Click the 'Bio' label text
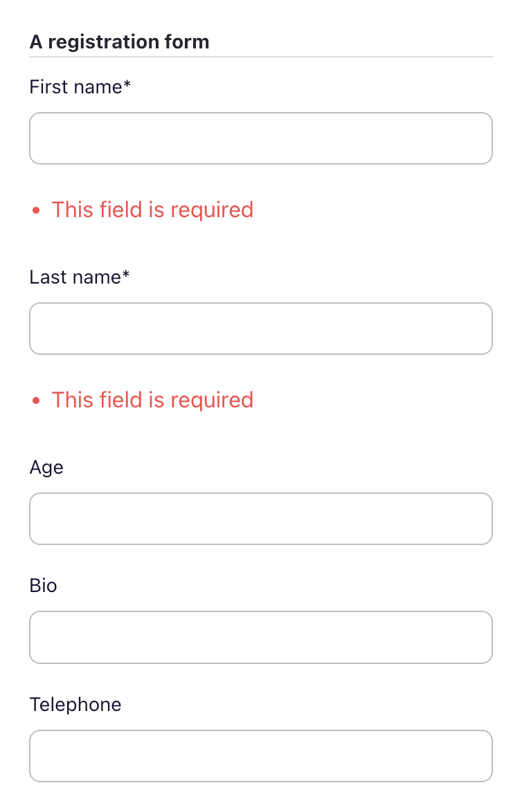The width and height of the screenshot is (522, 812). 43,586
